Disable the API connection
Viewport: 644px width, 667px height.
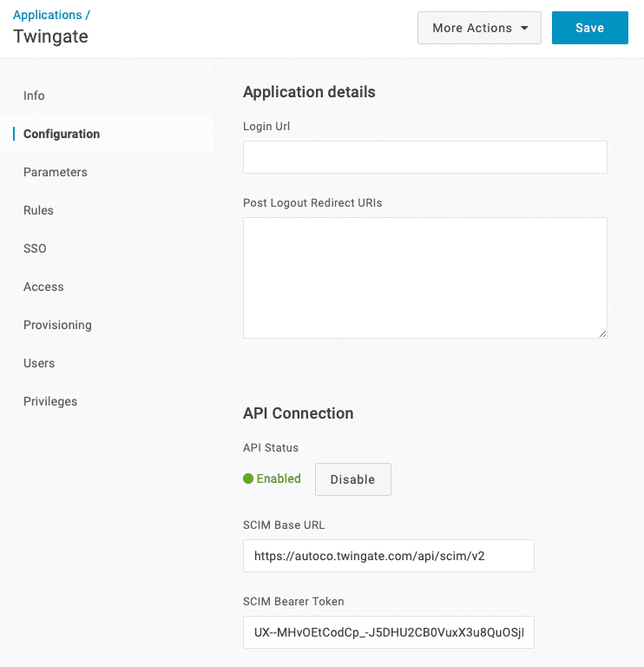coord(352,479)
